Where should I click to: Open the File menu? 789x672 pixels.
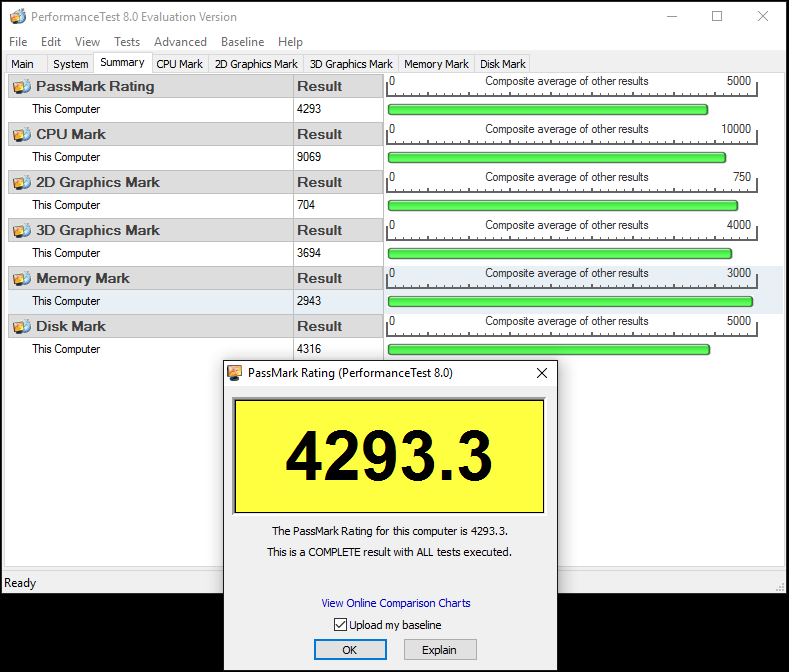pos(18,42)
